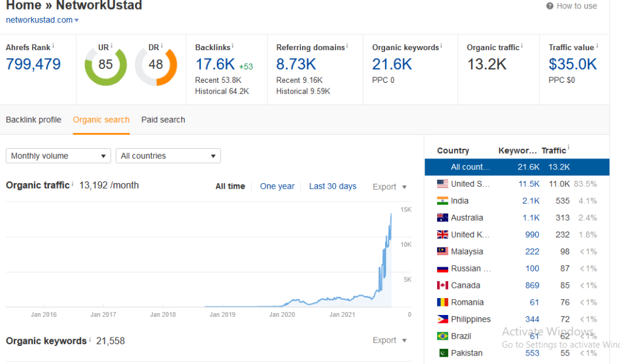Click the '21,558' organic keywords total

click(110, 340)
